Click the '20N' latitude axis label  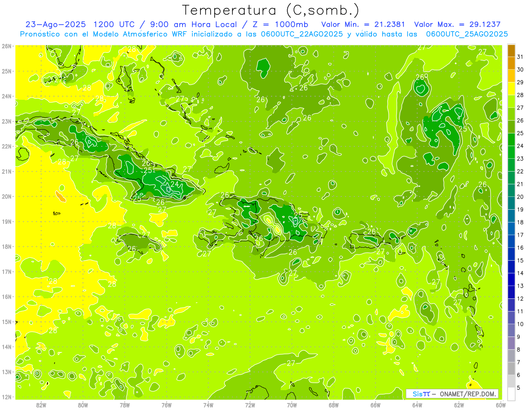(x=6, y=196)
